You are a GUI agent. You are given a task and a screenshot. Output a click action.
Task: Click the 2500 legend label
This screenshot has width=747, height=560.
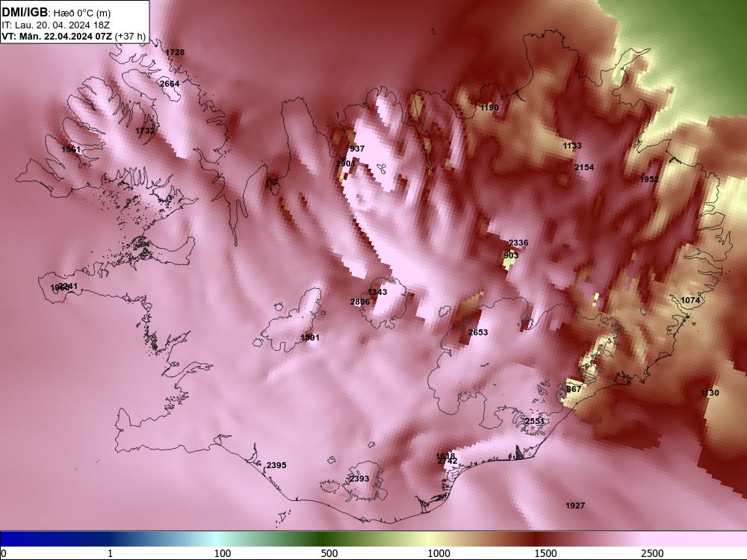tap(652, 553)
